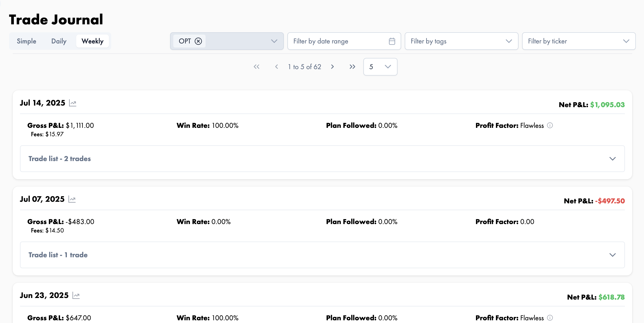Screen dimensions: 644x323
Task: Click Fees $14.50 text
Action: 47,230
